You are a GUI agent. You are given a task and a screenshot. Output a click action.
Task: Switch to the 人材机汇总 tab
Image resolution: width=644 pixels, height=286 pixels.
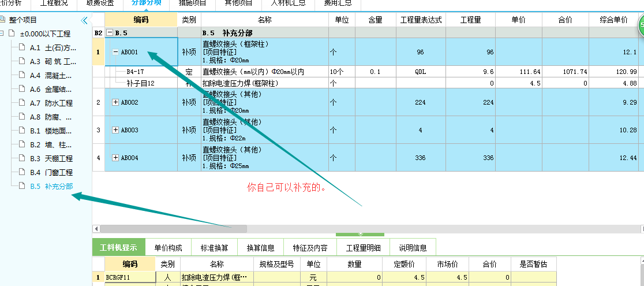[x=288, y=3]
